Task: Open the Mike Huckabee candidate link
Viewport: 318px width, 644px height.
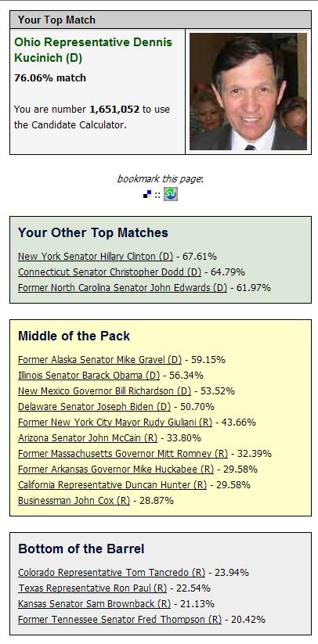Action: click(x=116, y=469)
